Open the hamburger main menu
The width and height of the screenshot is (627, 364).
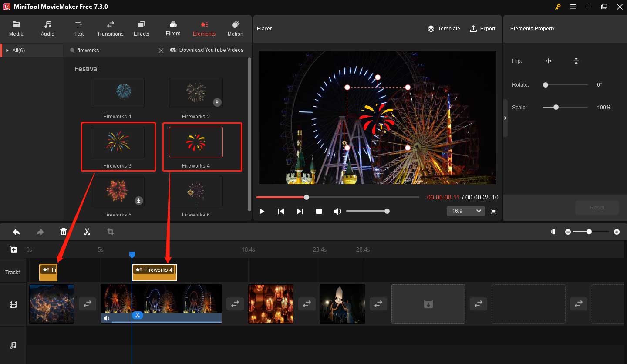pyautogui.click(x=573, y=7)
